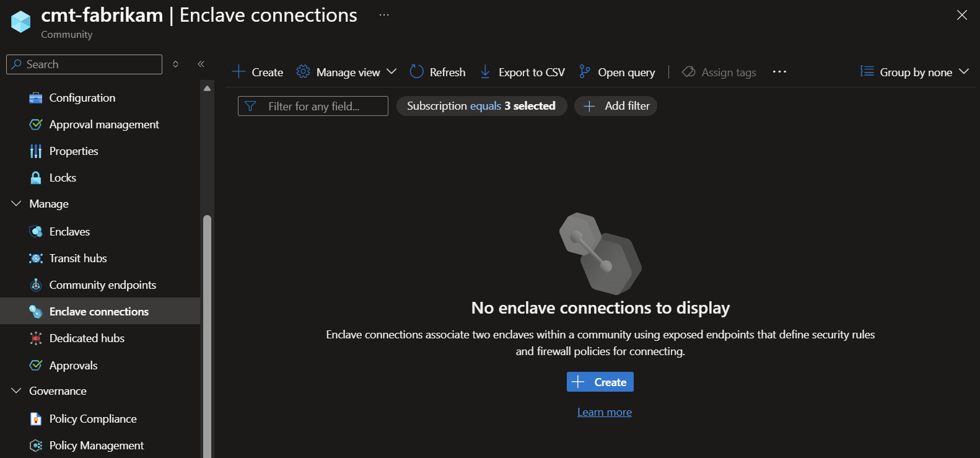Click the Policy Compliance icon

[36, 419]
